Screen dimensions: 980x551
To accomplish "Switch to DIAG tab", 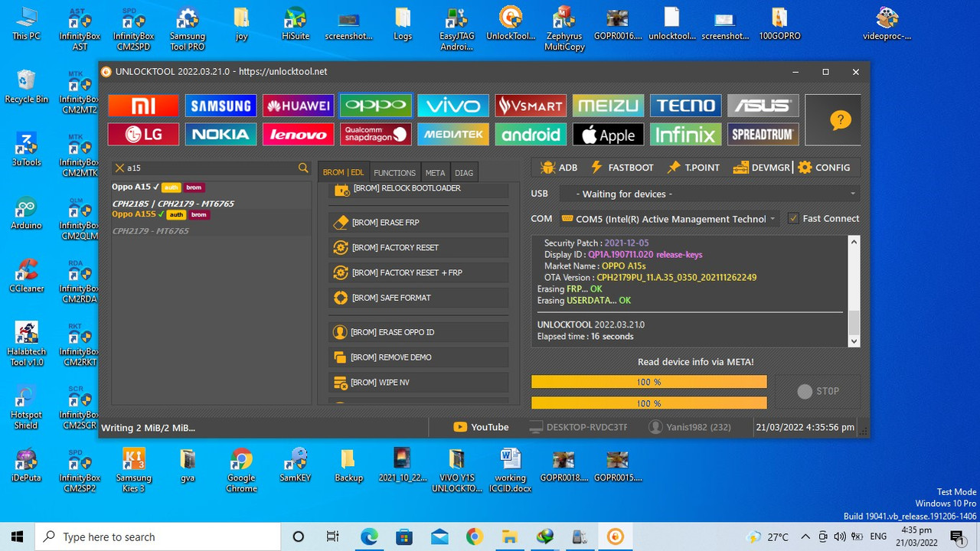I will pyautogui.click(x=464, y=172).
